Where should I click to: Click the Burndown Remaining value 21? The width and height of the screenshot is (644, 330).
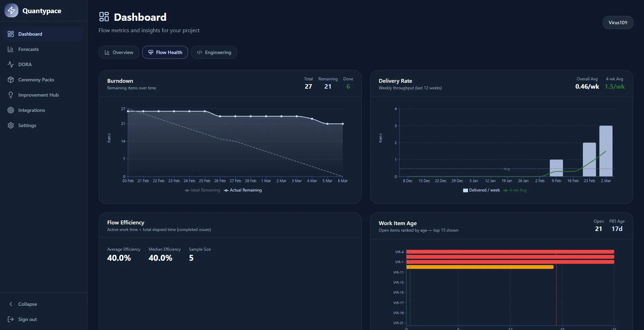point(328,87)
